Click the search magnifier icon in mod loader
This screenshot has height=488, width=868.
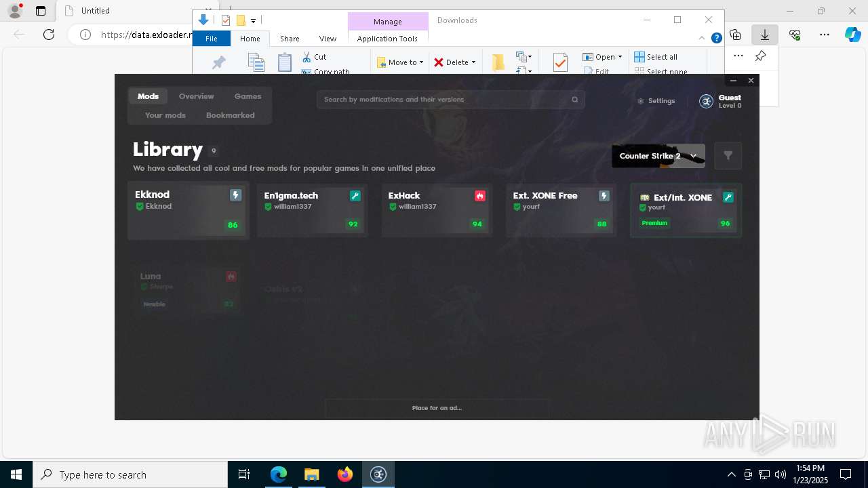tap(575, 100)
